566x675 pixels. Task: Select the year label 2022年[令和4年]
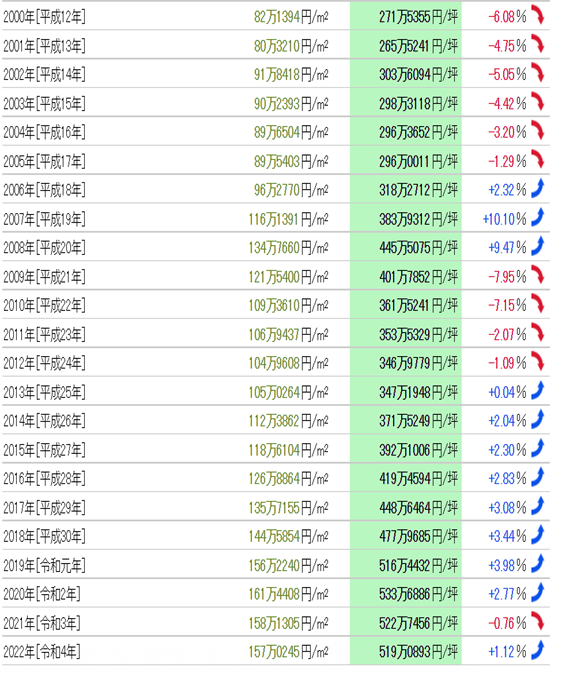point(42,652)
